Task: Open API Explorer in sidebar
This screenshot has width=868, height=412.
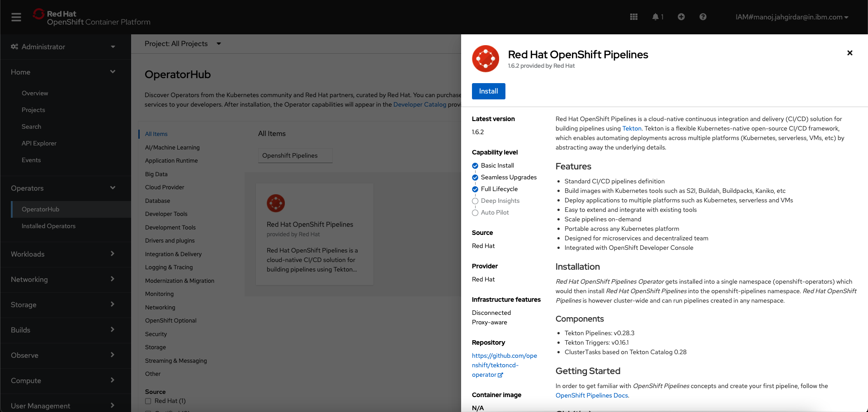Action: (x=39, y=143)
